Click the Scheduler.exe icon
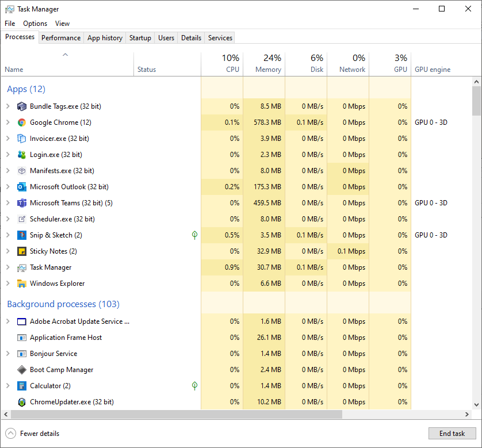 click(21, 219)
